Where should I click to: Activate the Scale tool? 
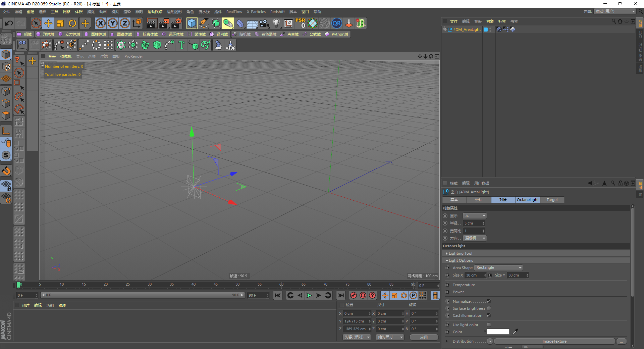pos(60,23)
